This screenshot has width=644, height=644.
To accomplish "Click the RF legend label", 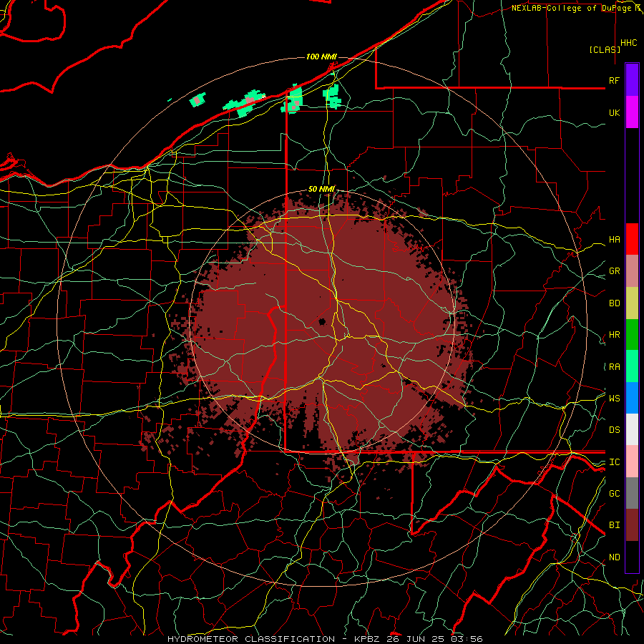I will (615, 80).
